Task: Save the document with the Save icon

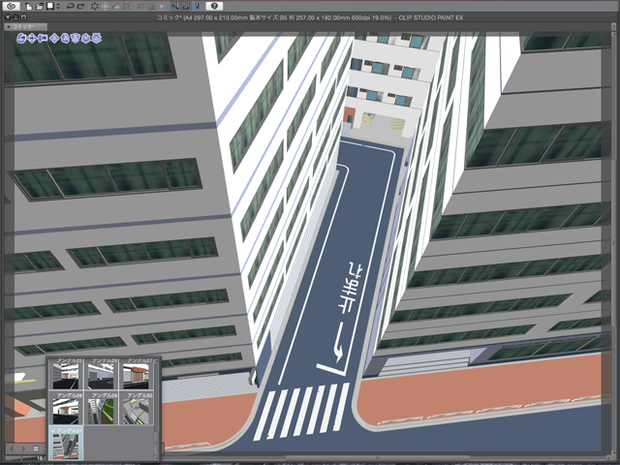Action: click(50, 6)
